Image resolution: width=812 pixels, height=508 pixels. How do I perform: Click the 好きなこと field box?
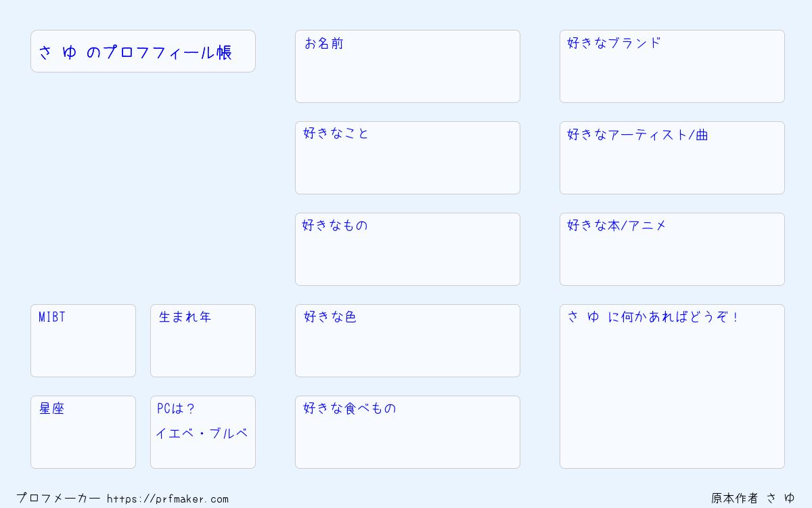click(x=407, y=158)
